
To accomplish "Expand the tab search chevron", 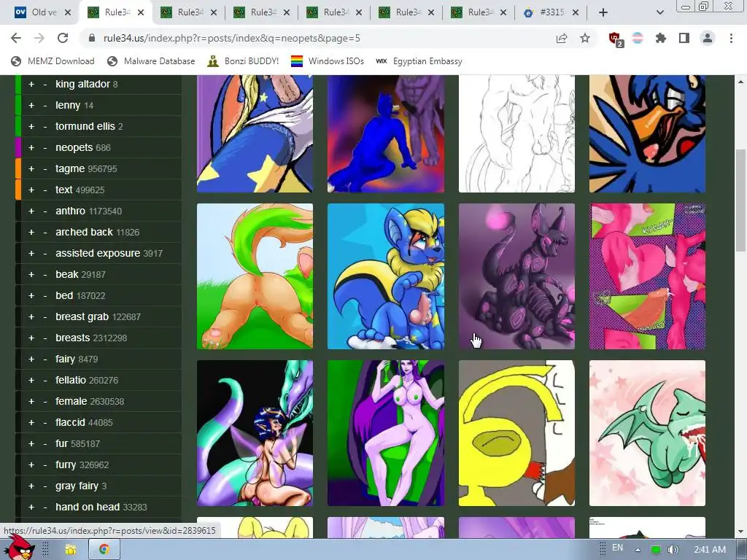I will coord(659,12).
